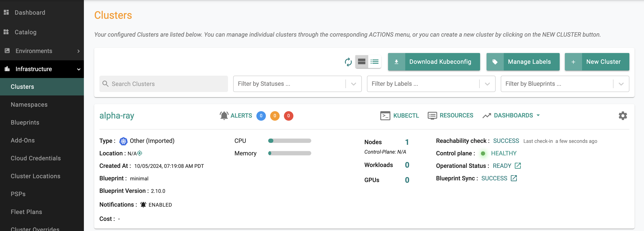Click the search magnifier icon
The width and height of the screenshot is (644, 231).
(x=105, y=84)
